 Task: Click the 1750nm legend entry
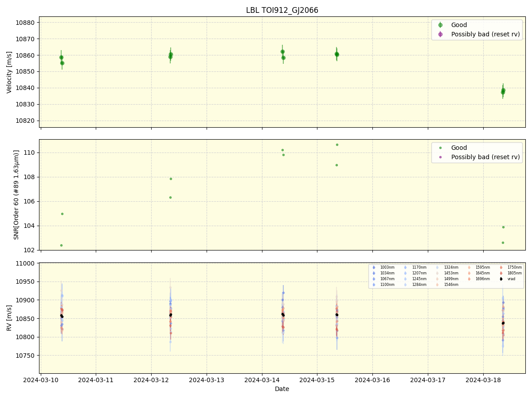(511, 267)
